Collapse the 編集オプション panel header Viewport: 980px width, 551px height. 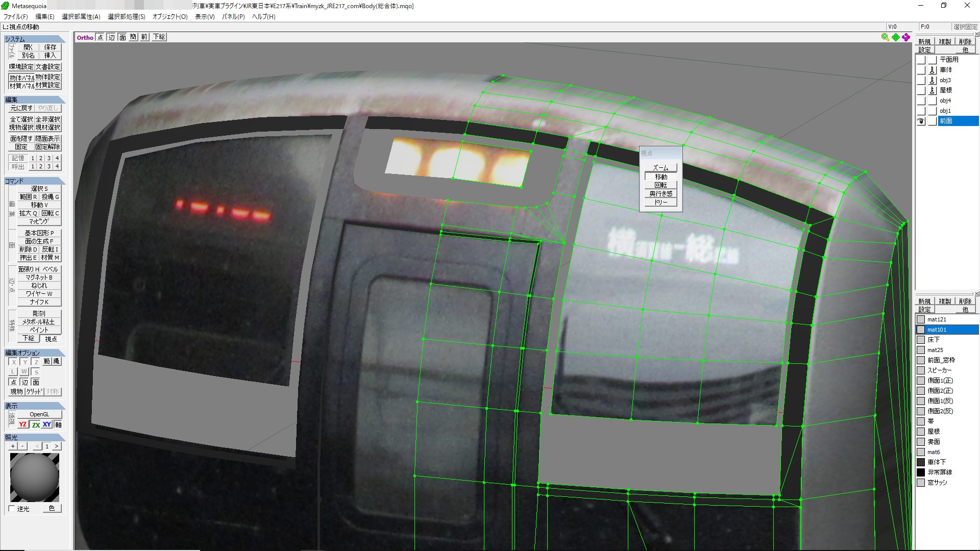34,353
